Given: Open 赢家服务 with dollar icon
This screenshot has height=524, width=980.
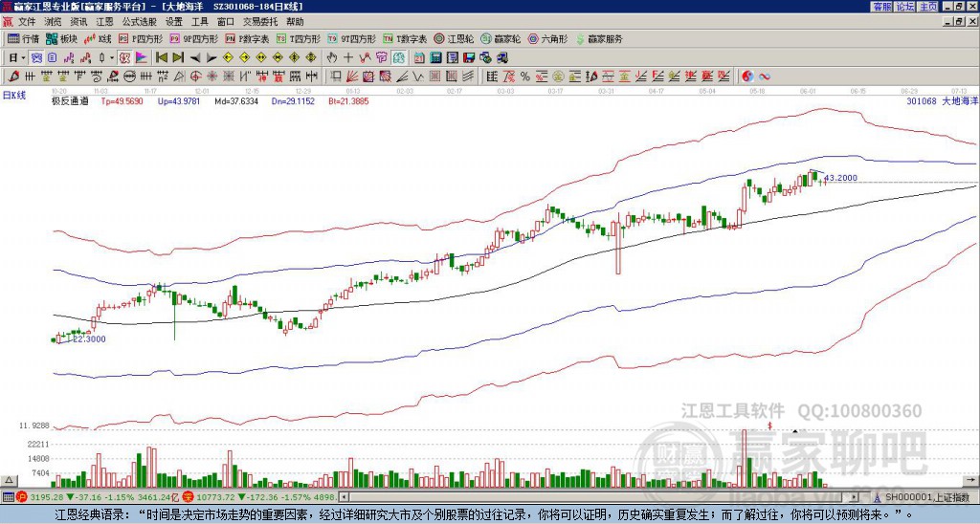Looking at the screenshot, I should coord(599,38).
